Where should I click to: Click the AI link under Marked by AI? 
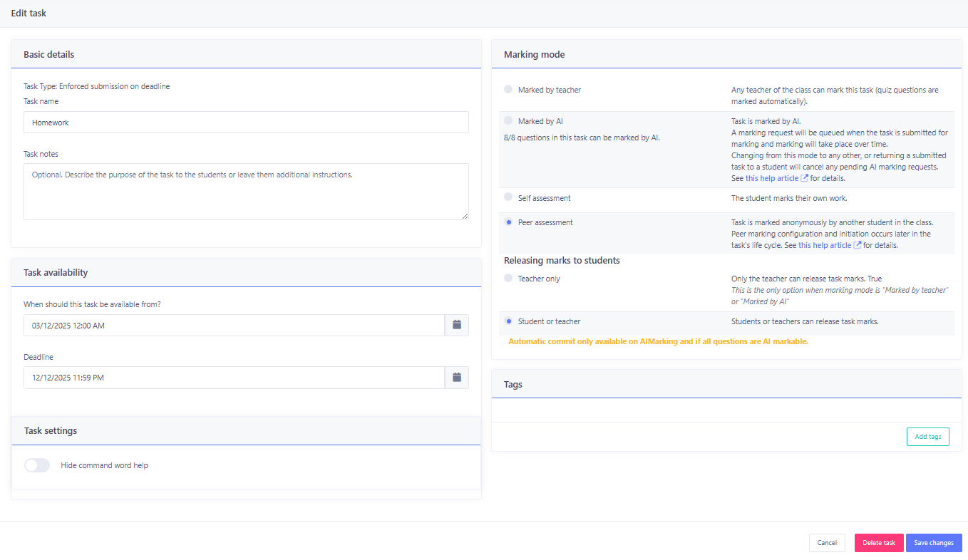pyautogui.click(x=654, y=138)
